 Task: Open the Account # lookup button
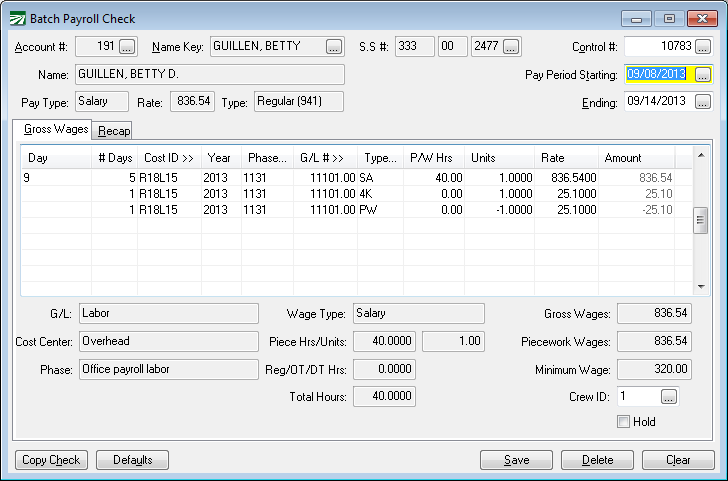click(x=127, y=46)
